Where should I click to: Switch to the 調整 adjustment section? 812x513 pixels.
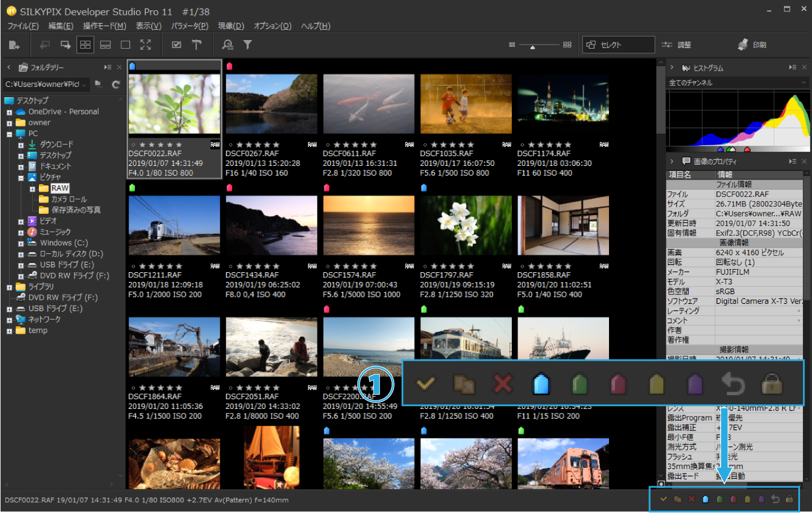tap(676, 45)
